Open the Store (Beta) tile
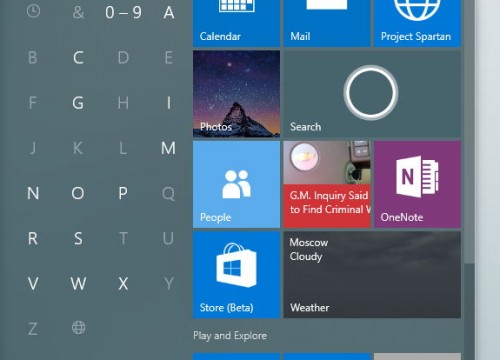The height and width of the screenshot is (360, 500). [236, 275]
